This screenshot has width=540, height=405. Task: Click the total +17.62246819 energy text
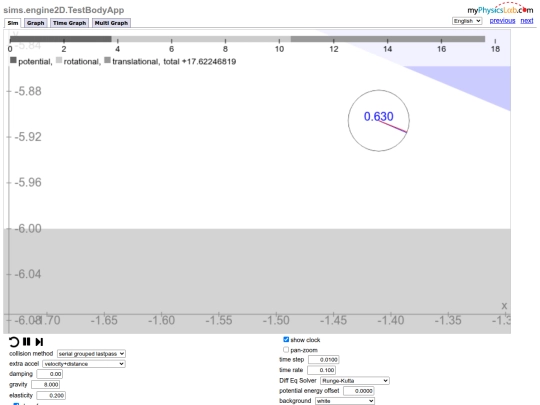click(200, 62)
